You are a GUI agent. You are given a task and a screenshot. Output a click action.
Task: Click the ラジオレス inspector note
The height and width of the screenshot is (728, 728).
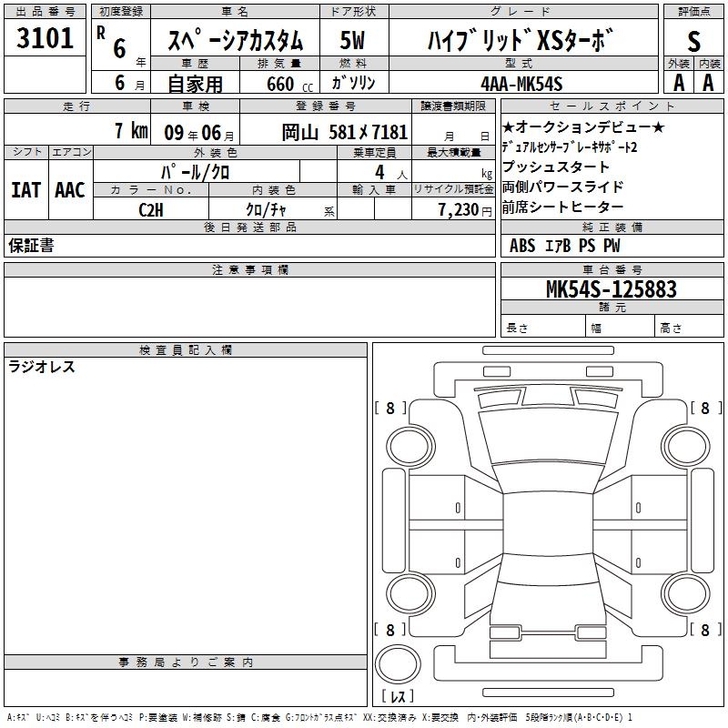pyautogui.click(x=42, y=367)
